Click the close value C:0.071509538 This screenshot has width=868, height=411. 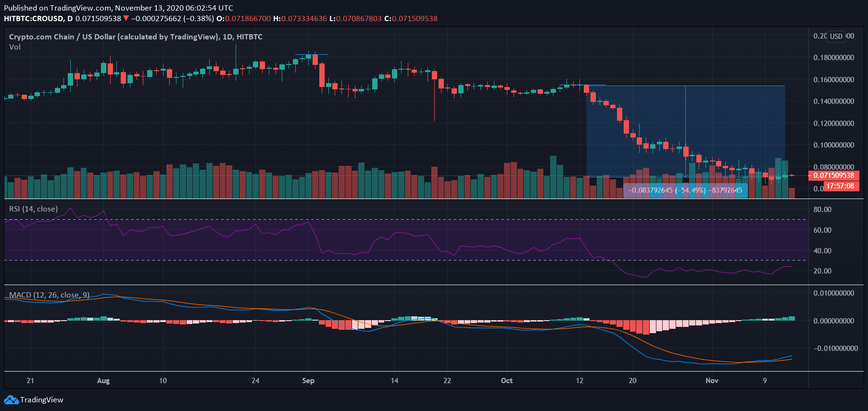pyautogui.click(x=411, y=19)
